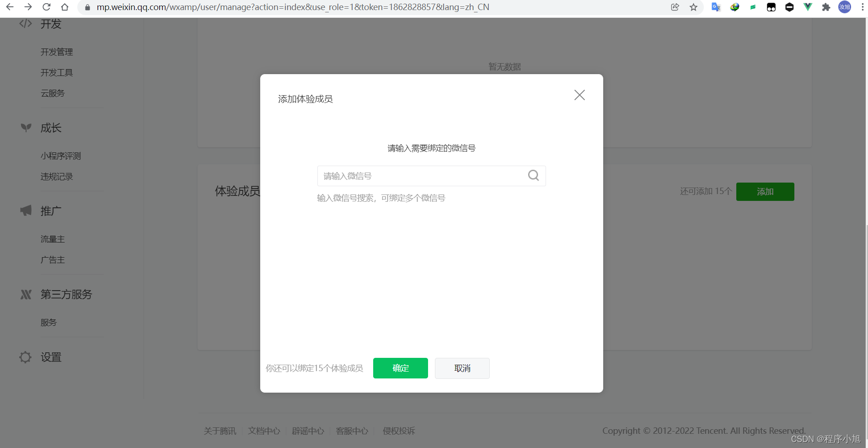The image size is (868, 448).
Task: Click the page vertical scrollbar
Action: (x=866, y=334)
